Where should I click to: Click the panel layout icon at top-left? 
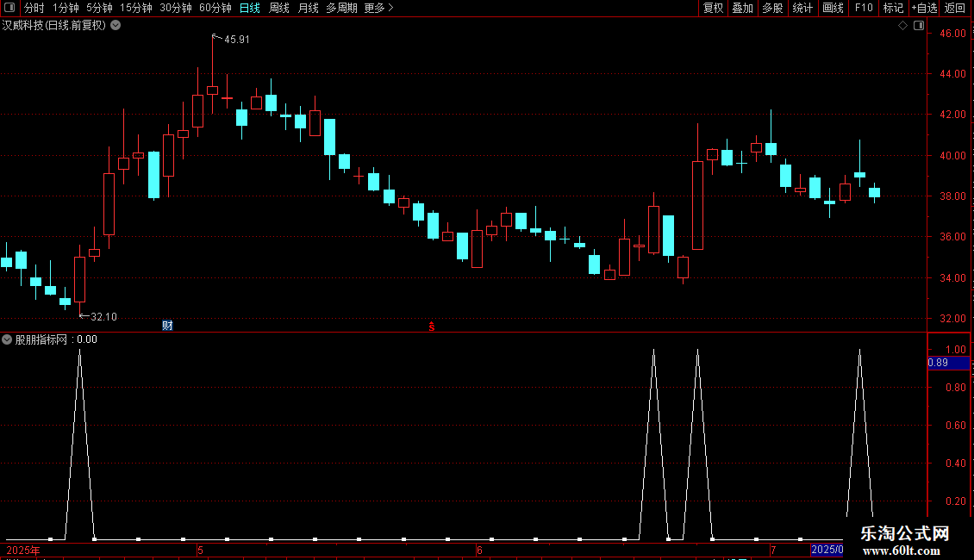[x=9, y=8]
